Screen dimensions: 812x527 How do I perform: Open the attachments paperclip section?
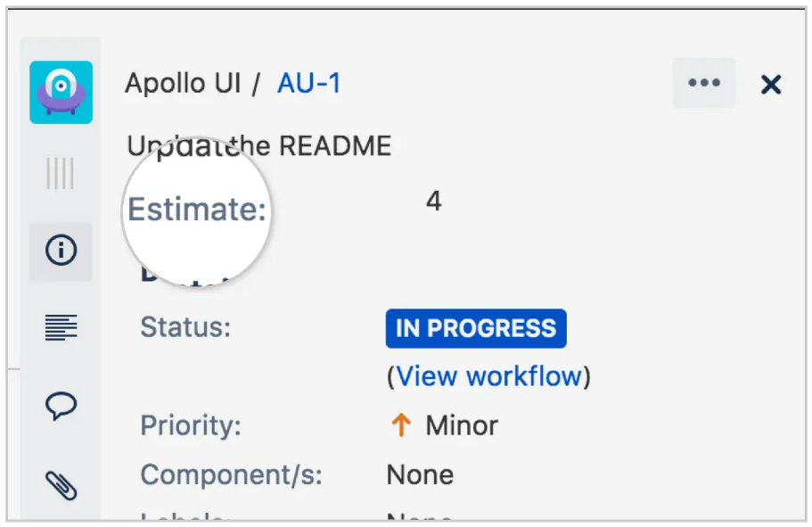(61, 484)
